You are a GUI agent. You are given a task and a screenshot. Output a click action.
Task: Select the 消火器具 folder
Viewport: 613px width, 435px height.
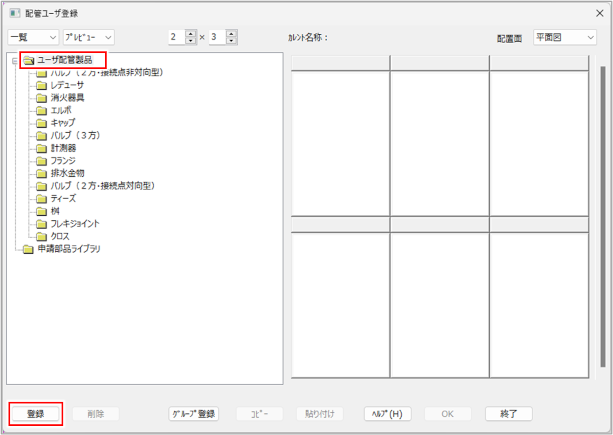pos(67,98)
